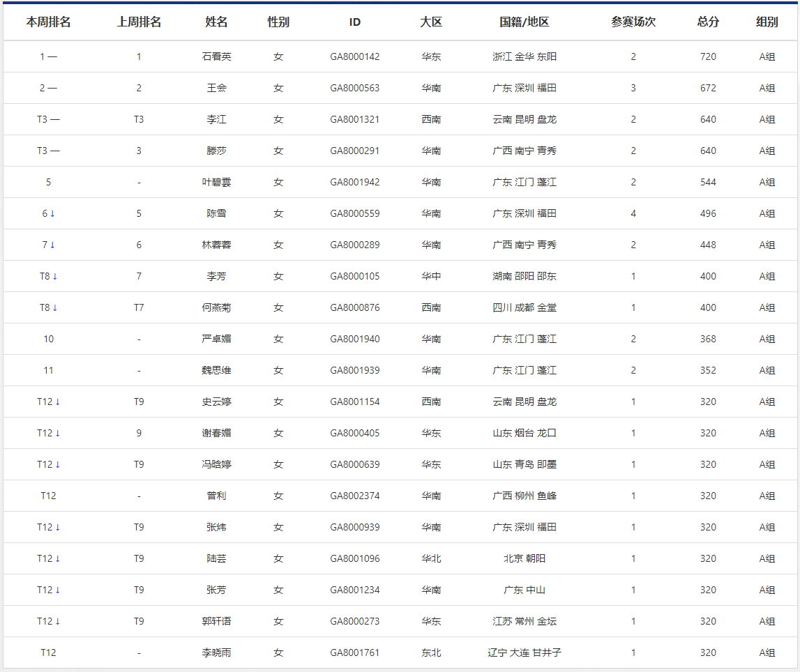Screen dimensions: 800x672
Task: Click the down arrow beside rank 6
Action: tap(52, 213)
